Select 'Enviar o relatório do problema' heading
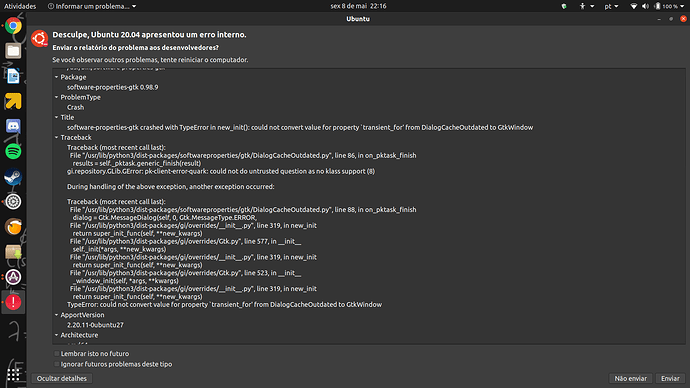The width and height of the screenshot is (690, 388). click(x=136, y=48)
